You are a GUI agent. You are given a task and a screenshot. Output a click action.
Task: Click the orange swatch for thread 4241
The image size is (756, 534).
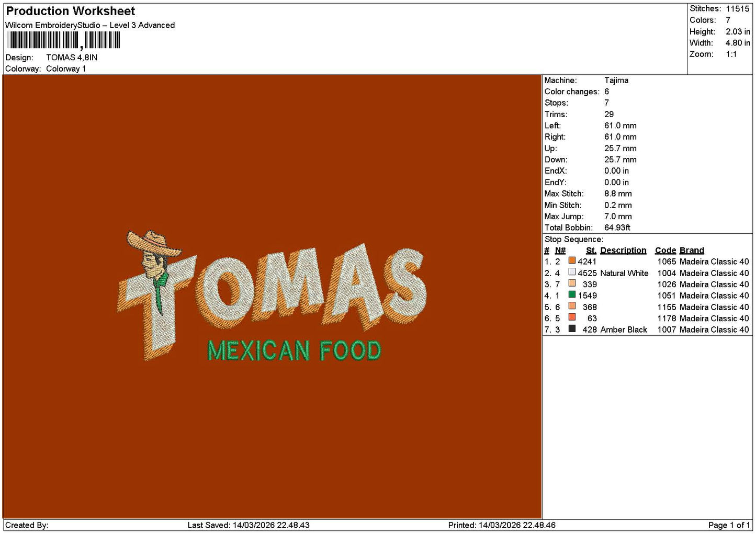click(572, 260)
